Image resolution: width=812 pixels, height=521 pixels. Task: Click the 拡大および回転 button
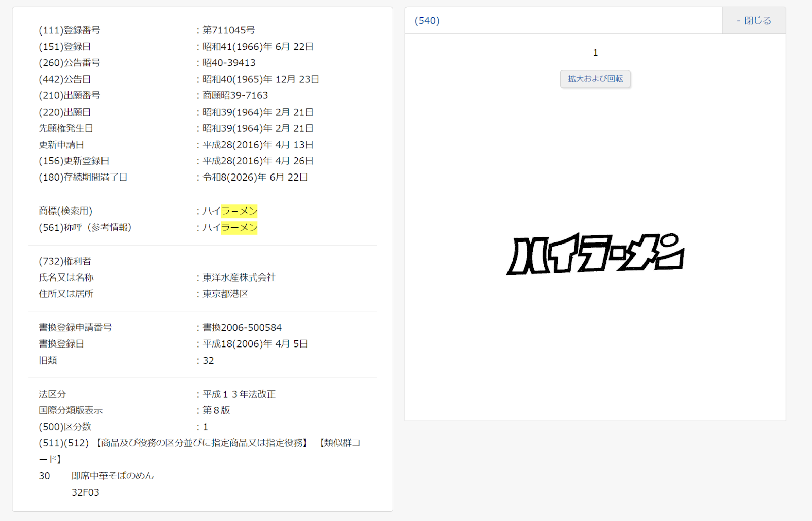click(x=595, y=79)
